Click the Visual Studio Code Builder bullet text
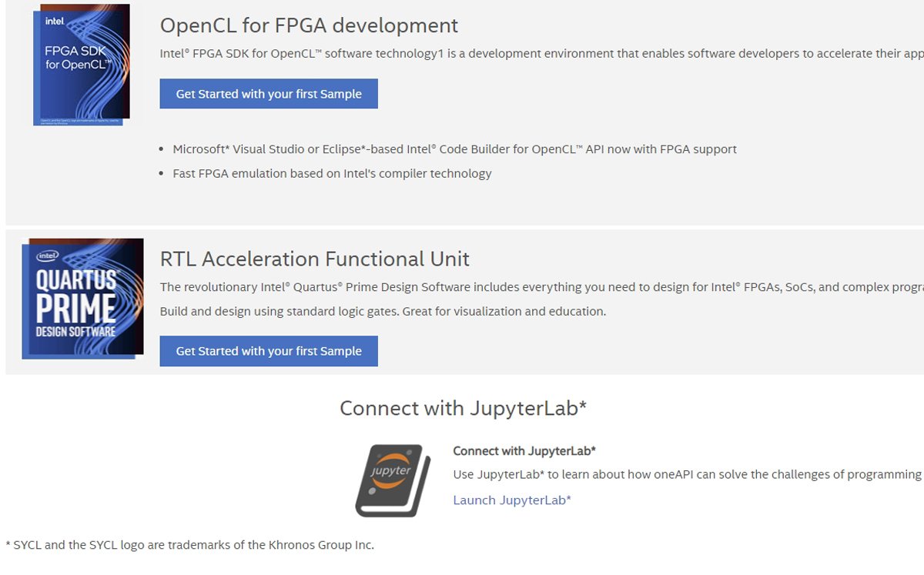Screen dimensions: 924x575 coord(454,149)
